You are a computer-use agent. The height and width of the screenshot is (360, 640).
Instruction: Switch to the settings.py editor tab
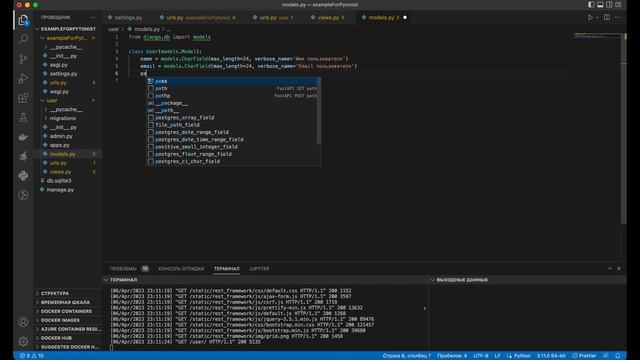pos(128,18)
